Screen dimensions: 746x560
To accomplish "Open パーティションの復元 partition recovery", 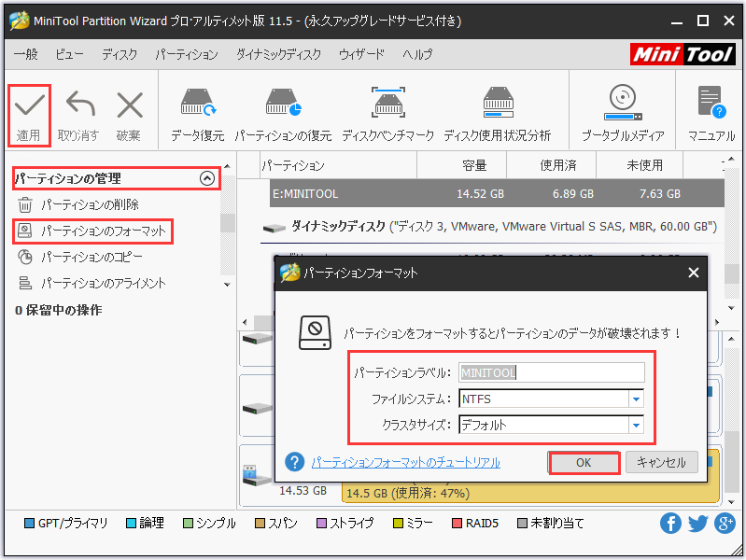I will pyautogui.click(x=283, y=115).
